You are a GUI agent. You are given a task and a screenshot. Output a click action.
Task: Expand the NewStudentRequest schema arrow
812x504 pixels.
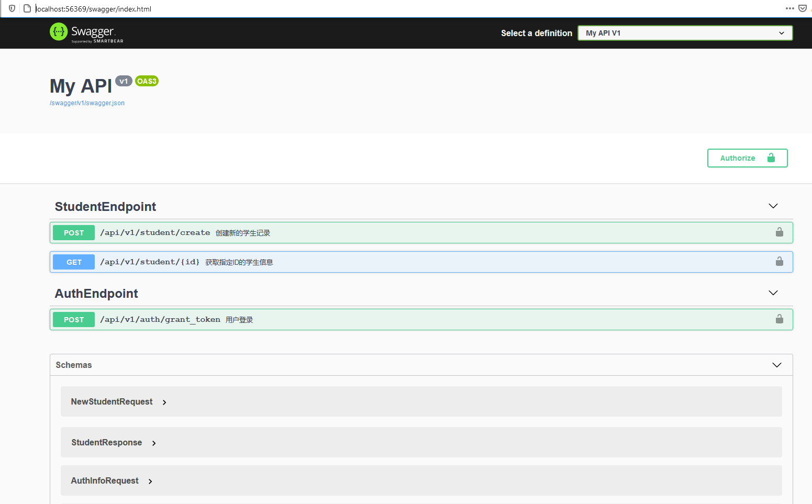pos(164,402)
